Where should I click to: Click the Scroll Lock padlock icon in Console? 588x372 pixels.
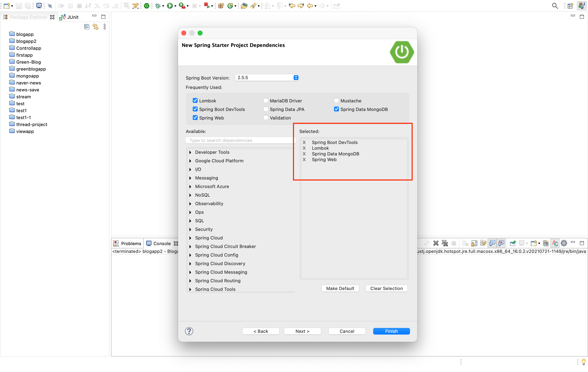click(x=474, y=243)
